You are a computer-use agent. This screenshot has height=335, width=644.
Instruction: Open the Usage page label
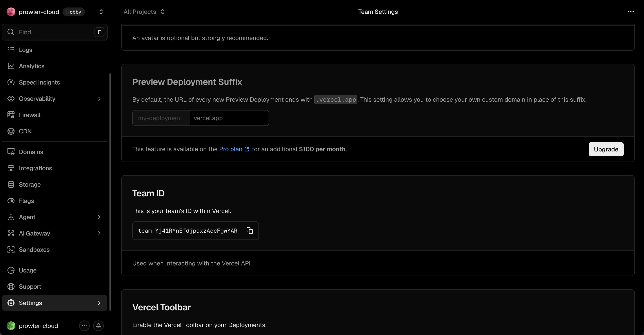click(x=28, y=271)
